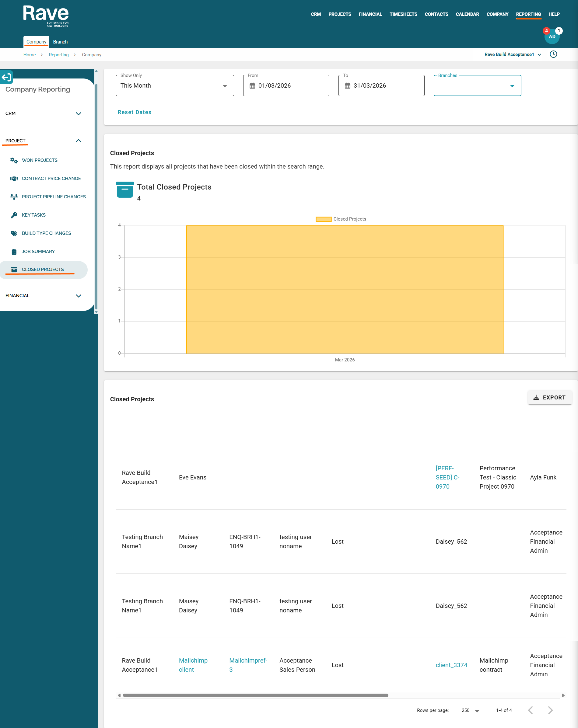
Task: Open the CONTACTS top menu
Action: tap(436, 14)
